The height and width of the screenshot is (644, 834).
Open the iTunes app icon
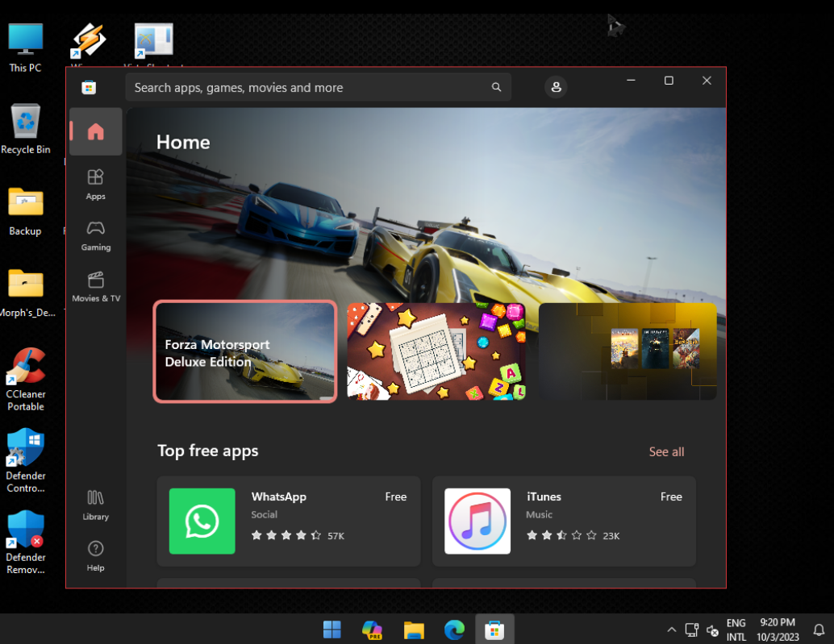pos(477,521)
